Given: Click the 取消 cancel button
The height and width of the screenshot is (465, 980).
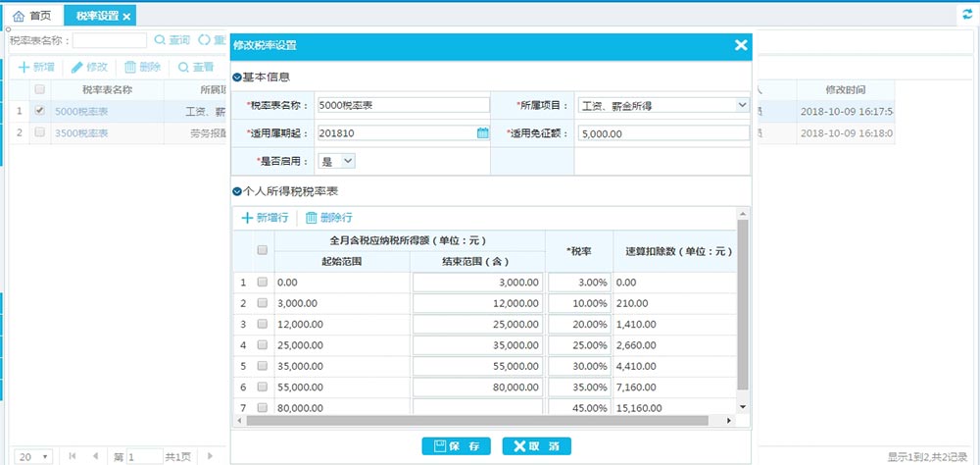Looking at the screenshot, I should pos(537,446).
